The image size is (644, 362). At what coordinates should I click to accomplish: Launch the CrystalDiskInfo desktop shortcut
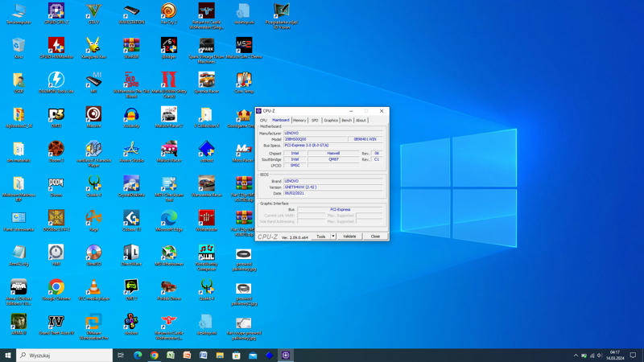point(131,186)
